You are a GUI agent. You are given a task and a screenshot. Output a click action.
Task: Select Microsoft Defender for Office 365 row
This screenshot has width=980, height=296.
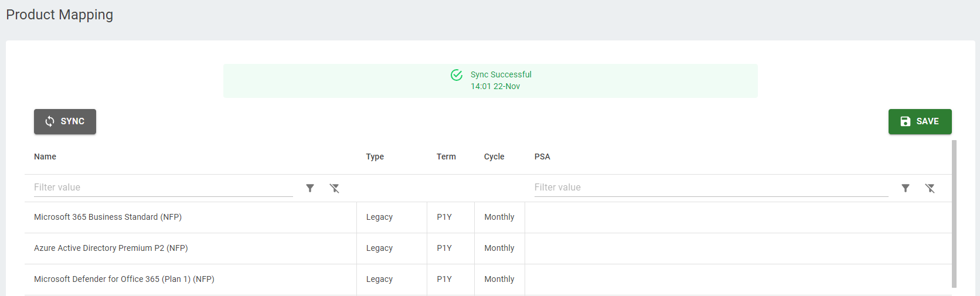pyautogui.click(x=488, y=280)
